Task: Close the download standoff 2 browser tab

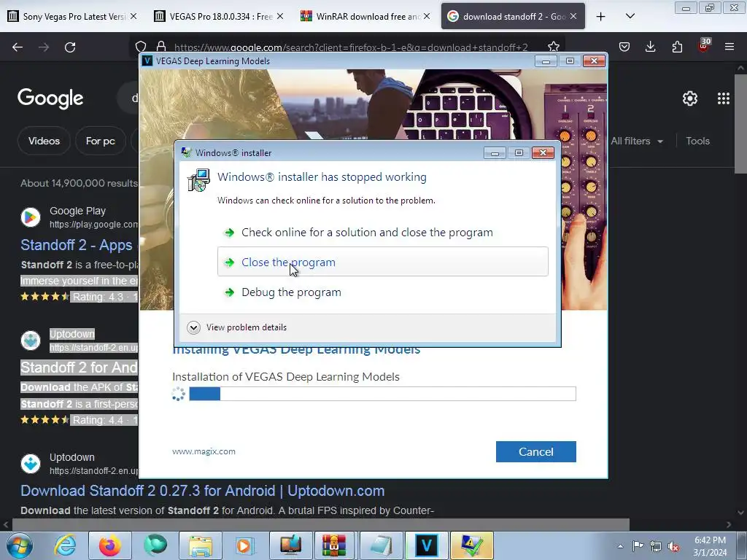Action: [573, 16]
